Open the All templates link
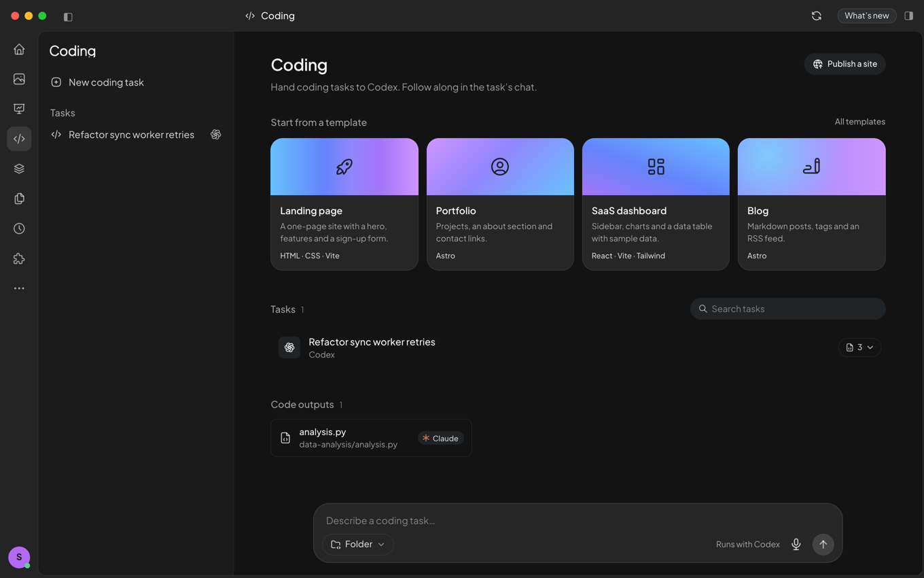The width and height of the screenshot is (924, 578). coord(860,122)
